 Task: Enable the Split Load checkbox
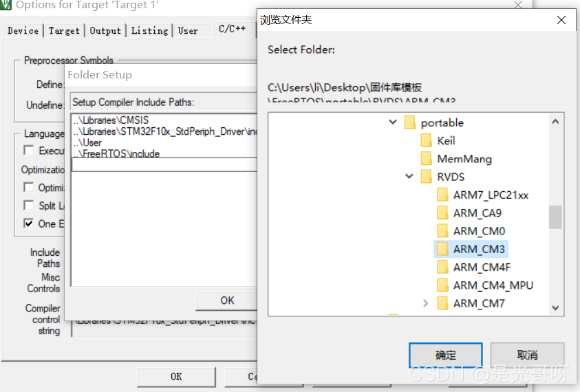28,205
